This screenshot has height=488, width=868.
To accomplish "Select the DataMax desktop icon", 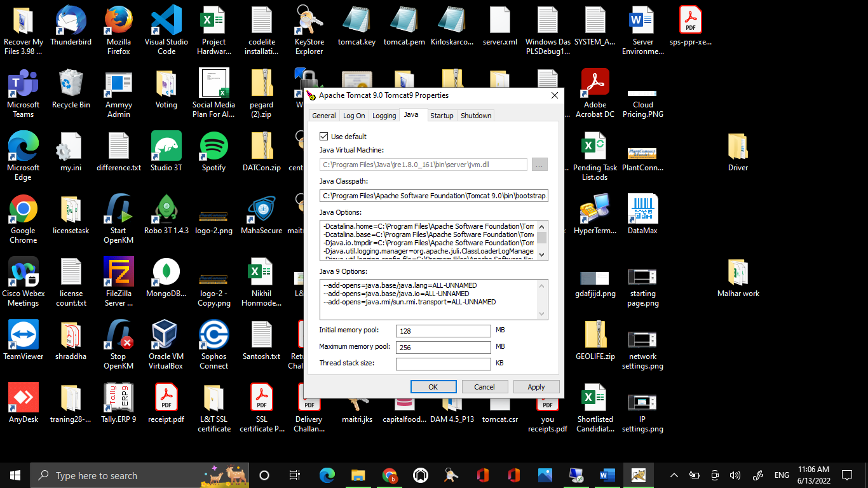I will tap(642, 215).
